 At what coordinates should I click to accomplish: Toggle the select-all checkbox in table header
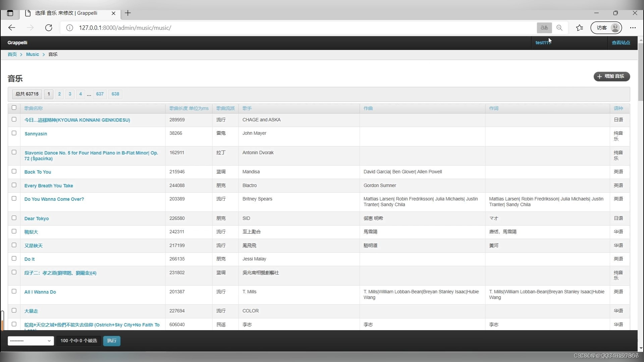pos(14,108)
